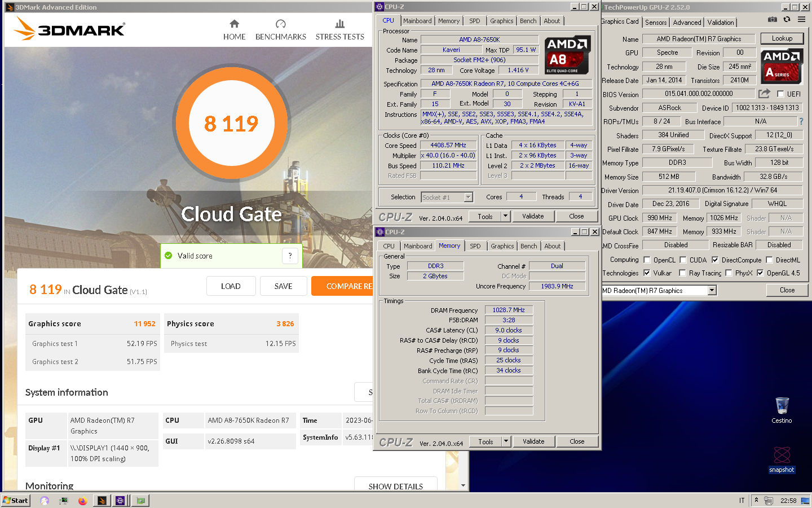Open the GPU-Z hamburger menu

(x=801, y=19)
